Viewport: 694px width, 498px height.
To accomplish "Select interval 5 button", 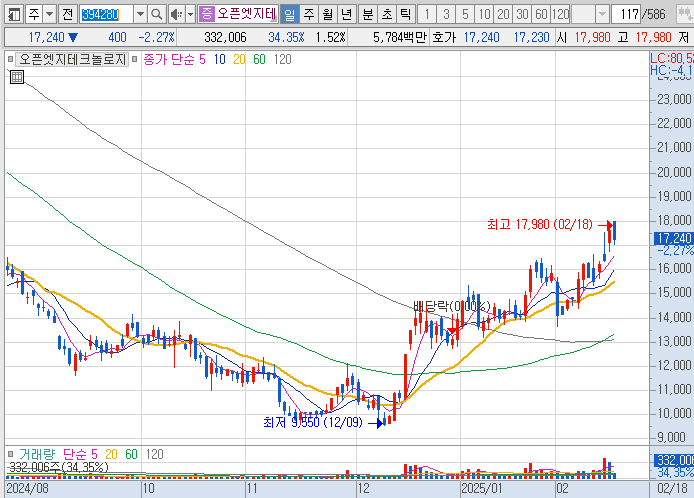I will pos(465,15).
